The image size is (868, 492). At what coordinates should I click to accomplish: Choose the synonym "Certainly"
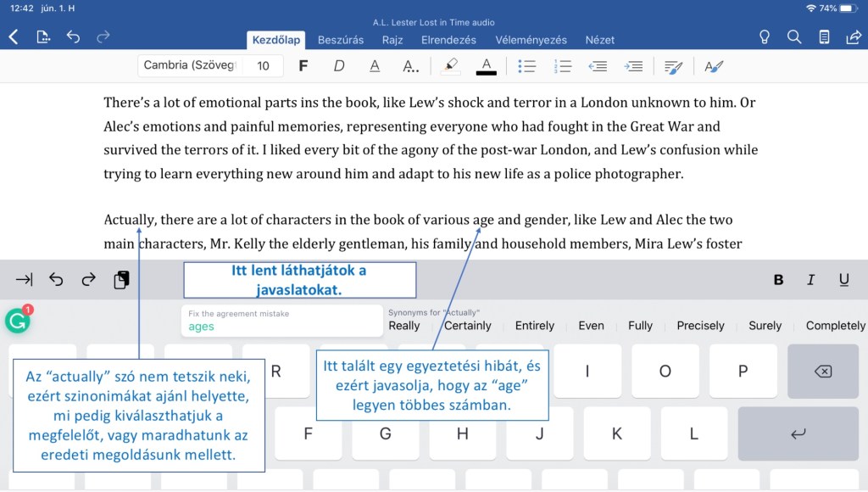click(x=468, y=326)
